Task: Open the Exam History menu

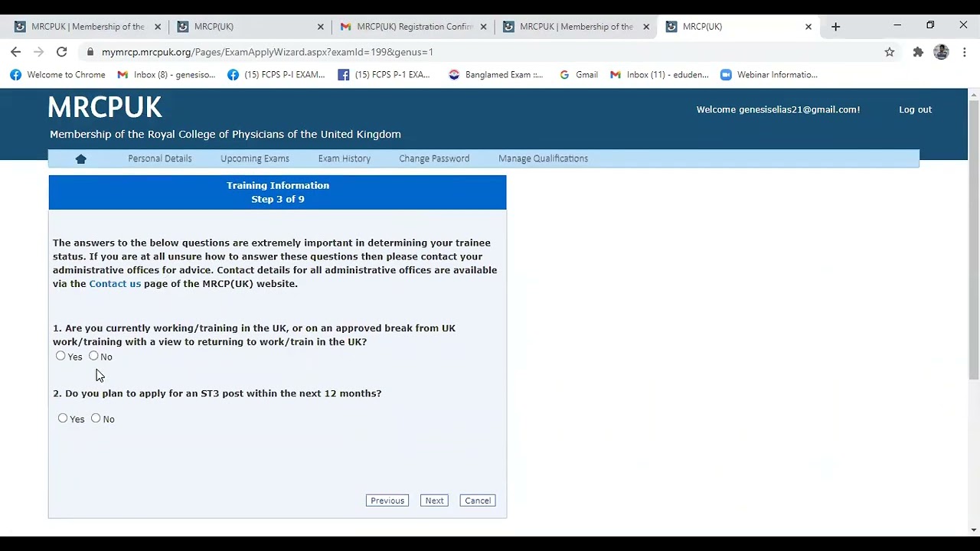Action: (x=345, y=158)
